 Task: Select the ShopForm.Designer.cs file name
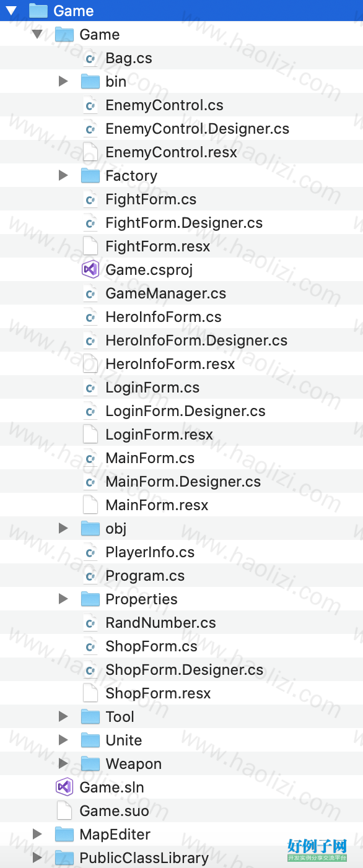coord(185,670)
